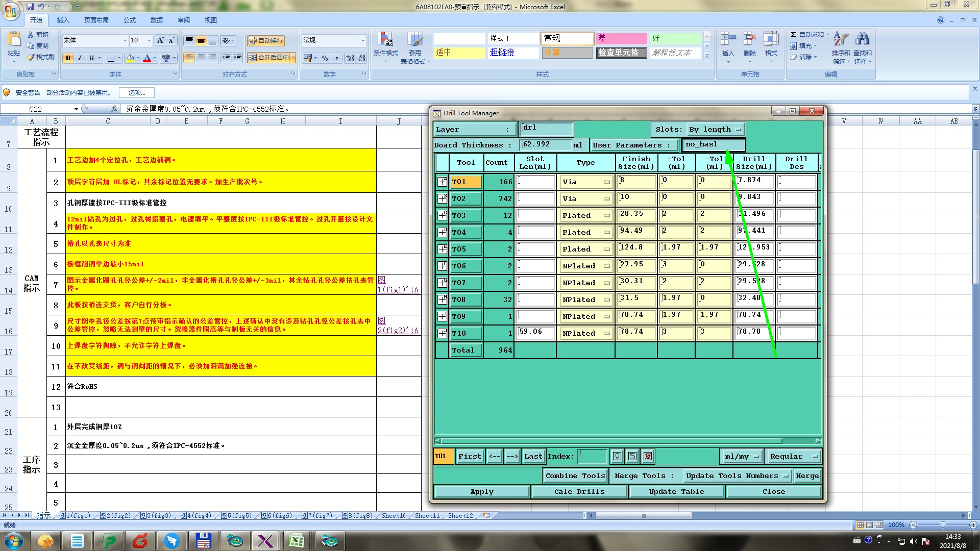Click the increase font size icon

click(x=160, y=40)
